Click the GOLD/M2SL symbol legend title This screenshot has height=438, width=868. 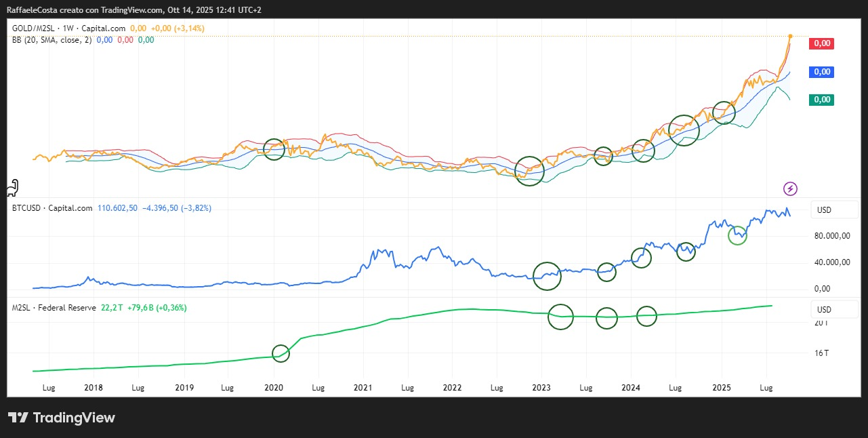click(x=51, y=28)
